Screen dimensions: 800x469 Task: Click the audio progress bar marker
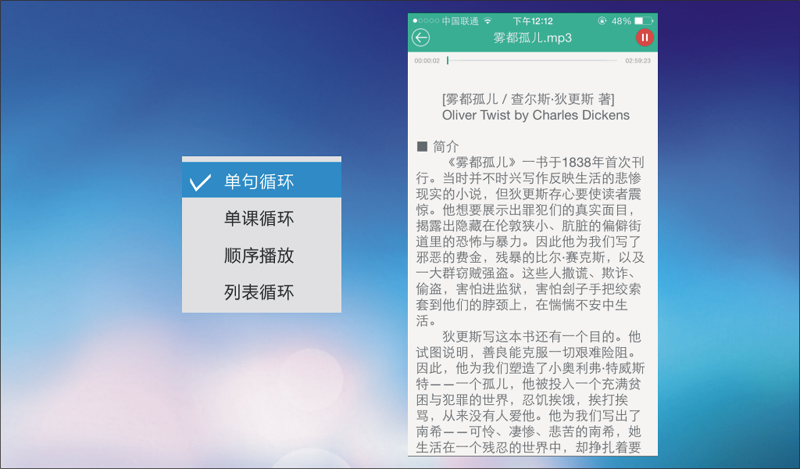tap(447, 60)
